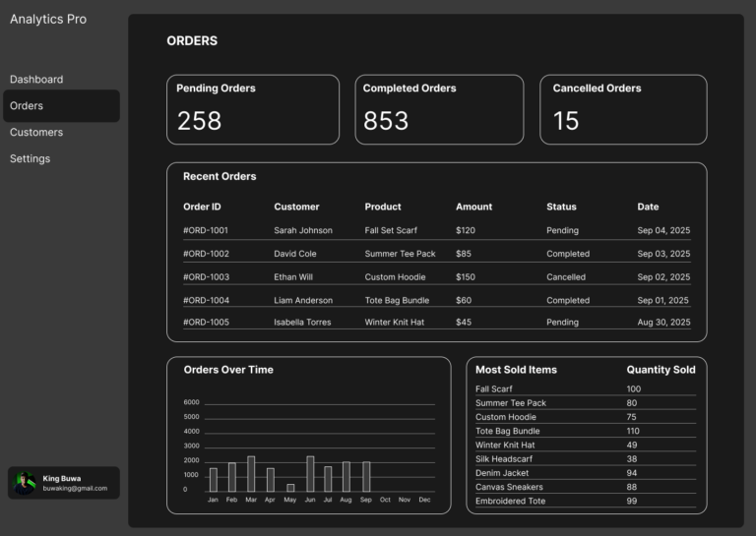Screen dimensions: 756x536
Task: Click order ID #ORD-1003
Action: (x=206, y=277)
